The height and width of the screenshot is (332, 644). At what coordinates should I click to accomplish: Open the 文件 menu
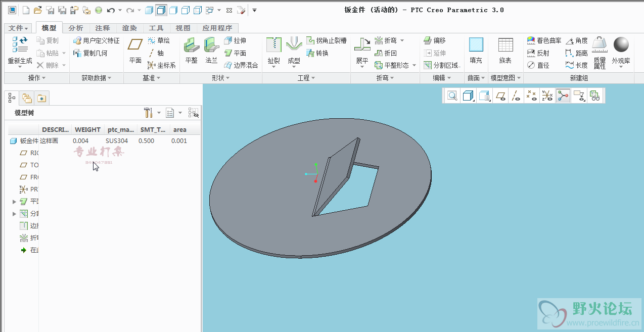click(x=19, y=28)
